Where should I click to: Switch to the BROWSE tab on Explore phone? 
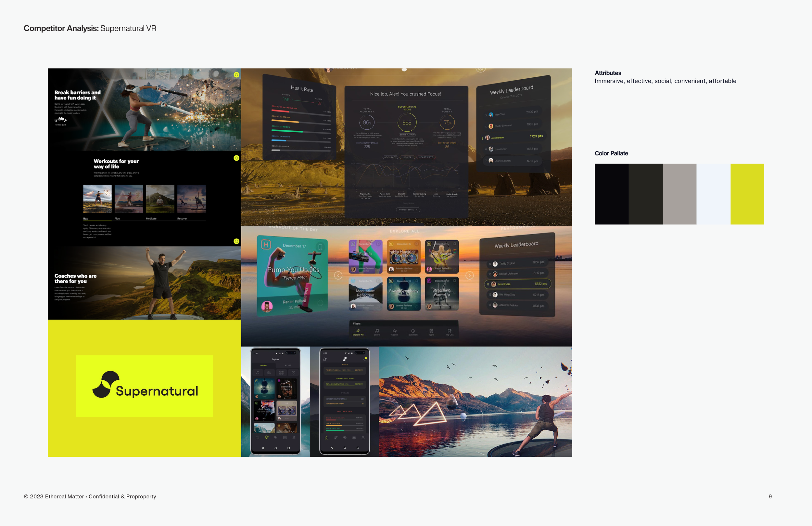(x=264, y=365)
